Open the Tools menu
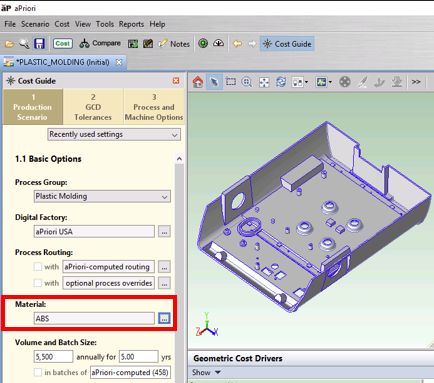Viewport: 434px width, 383px height. (105, 24)
